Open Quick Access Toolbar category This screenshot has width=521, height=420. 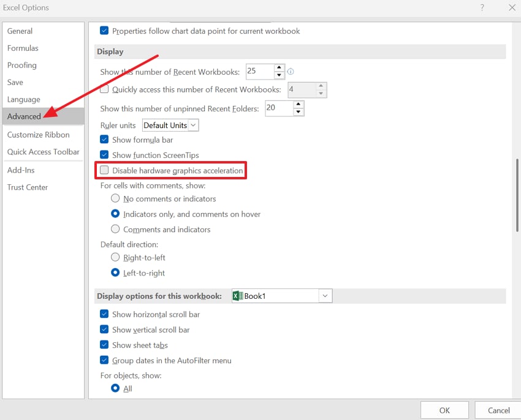pos(43,152)
